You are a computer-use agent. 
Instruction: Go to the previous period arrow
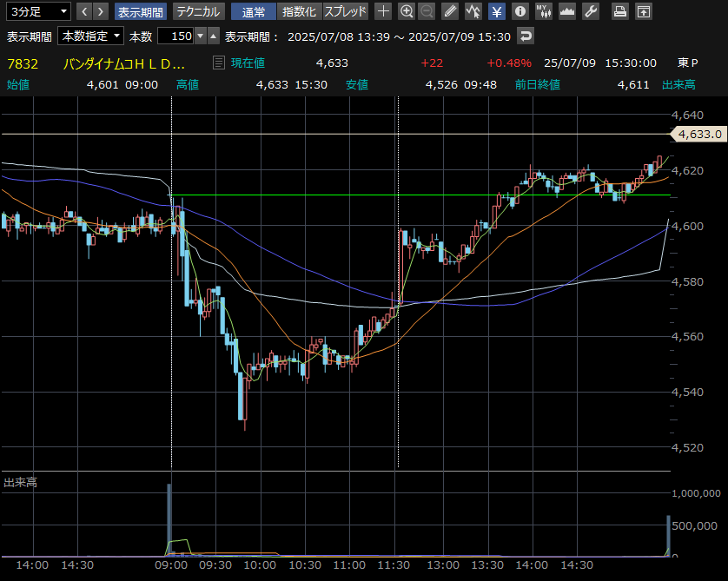[x=84, y=11]
